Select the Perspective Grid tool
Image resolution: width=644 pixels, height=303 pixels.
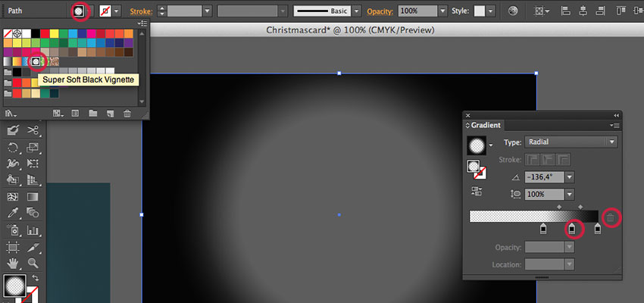[33, 180]
